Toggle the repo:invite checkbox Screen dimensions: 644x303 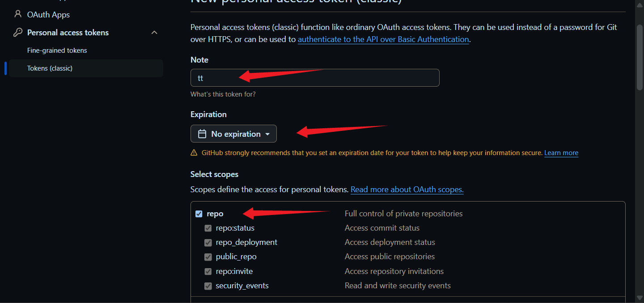(x=208, y=272)
